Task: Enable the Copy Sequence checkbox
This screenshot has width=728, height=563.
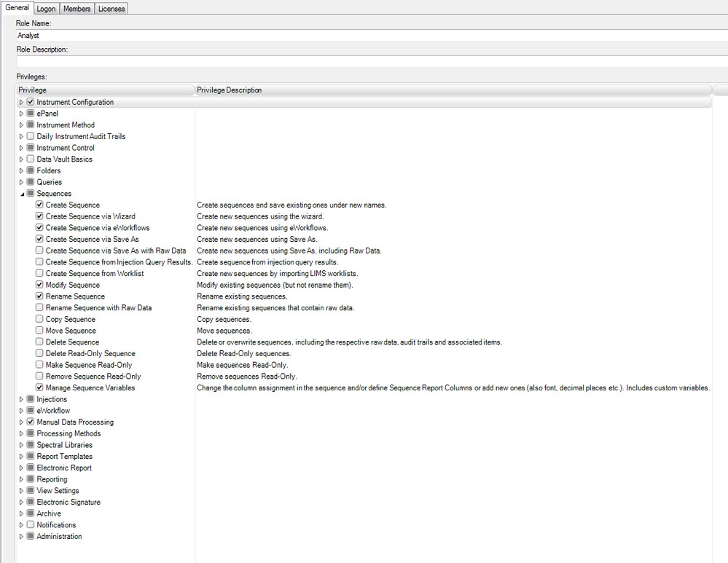Action: (x=39, y=320)
